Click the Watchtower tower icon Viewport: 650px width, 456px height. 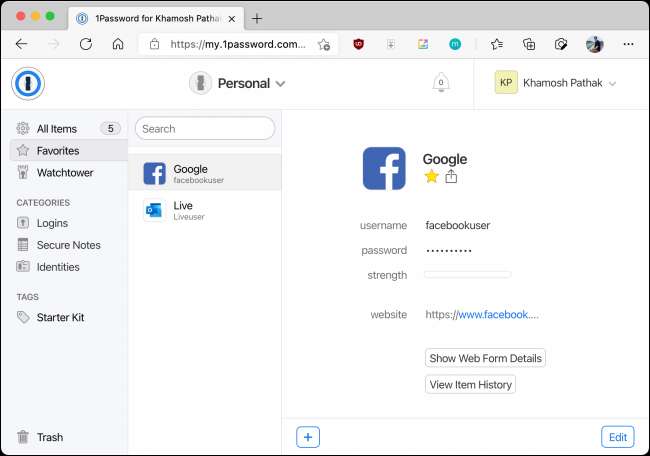(23, 172)
